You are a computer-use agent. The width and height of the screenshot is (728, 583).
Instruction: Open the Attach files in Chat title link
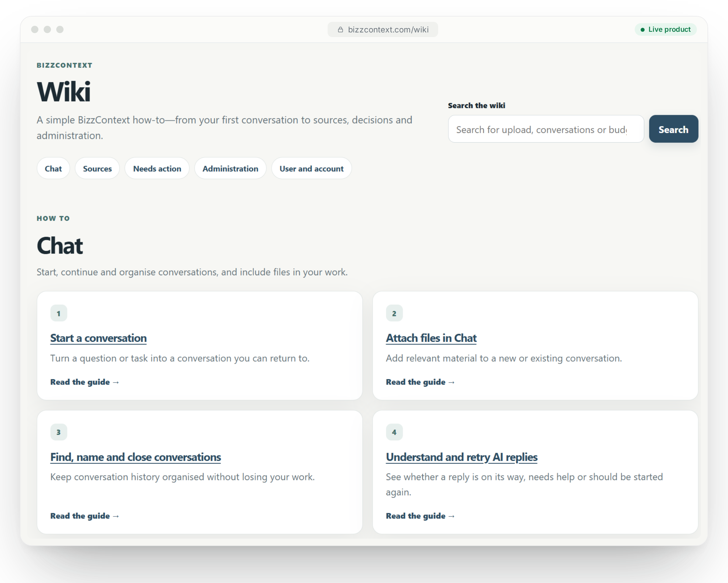431,338
